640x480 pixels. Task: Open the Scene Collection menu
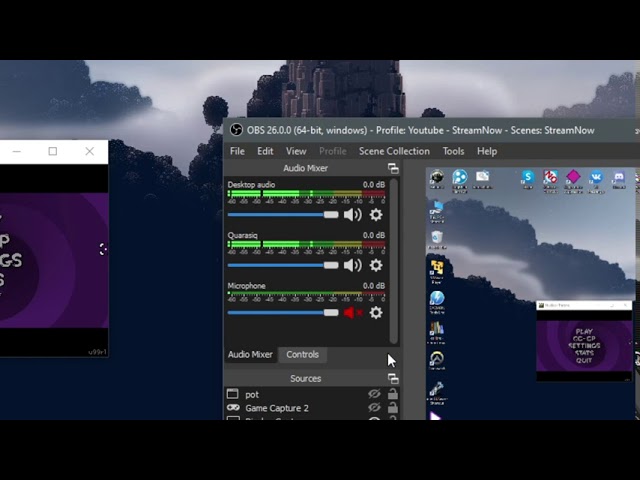[x=394, y=151]
